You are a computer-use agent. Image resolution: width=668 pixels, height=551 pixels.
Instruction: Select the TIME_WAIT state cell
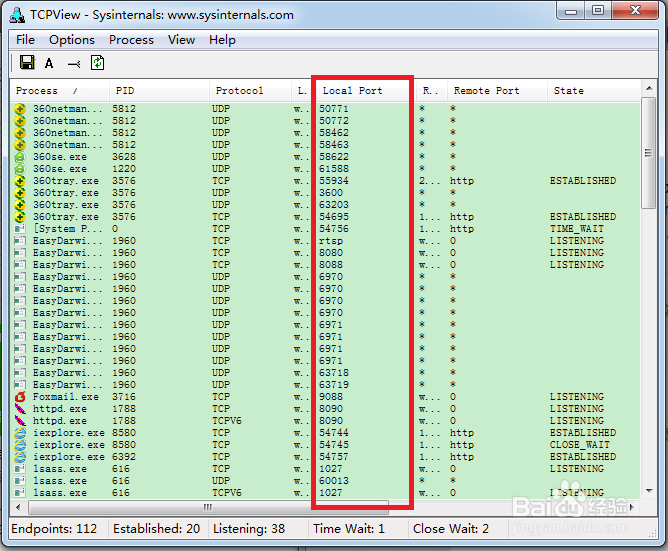click(x=577, y=229)
